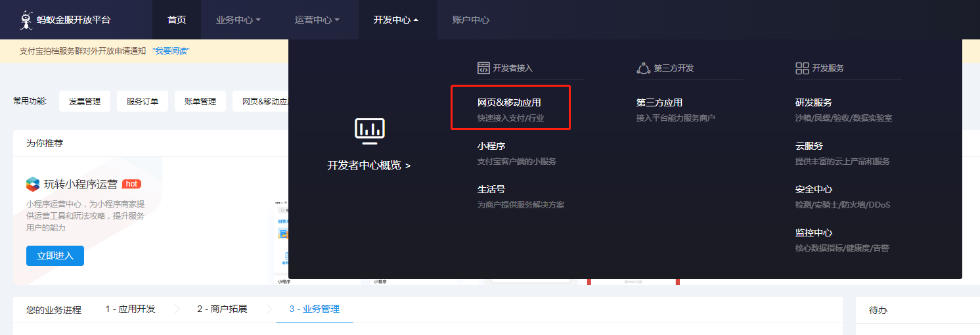Click the 玩转小程序运营 card title

(x=81, y=184)
